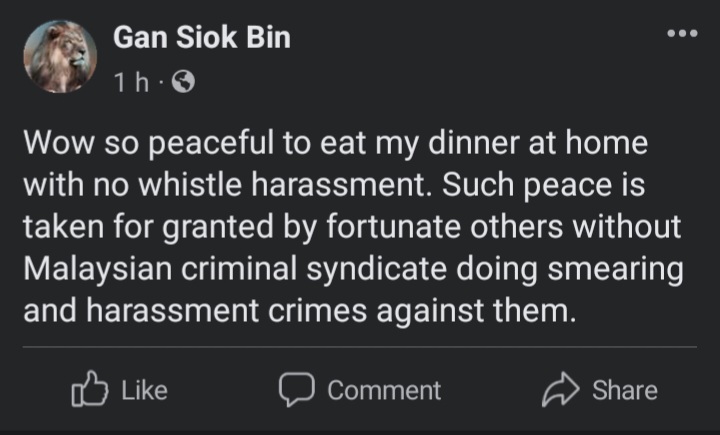Click the final line ending 'against them.'
The height and width of the screenshot is (435, 720).
[300, 312]
